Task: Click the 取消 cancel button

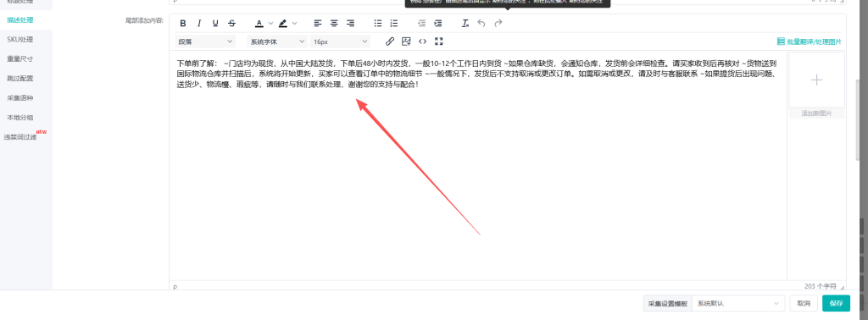Action: coord(804,303)
